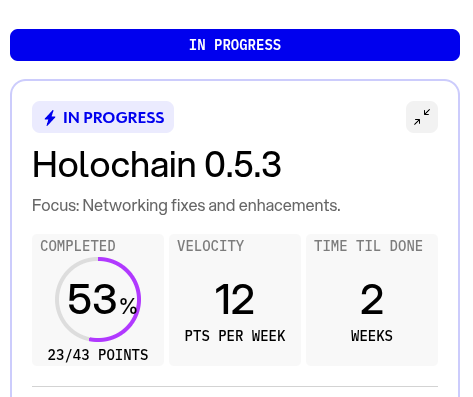Click the 23/43 POINTS label

coord(98,355)
